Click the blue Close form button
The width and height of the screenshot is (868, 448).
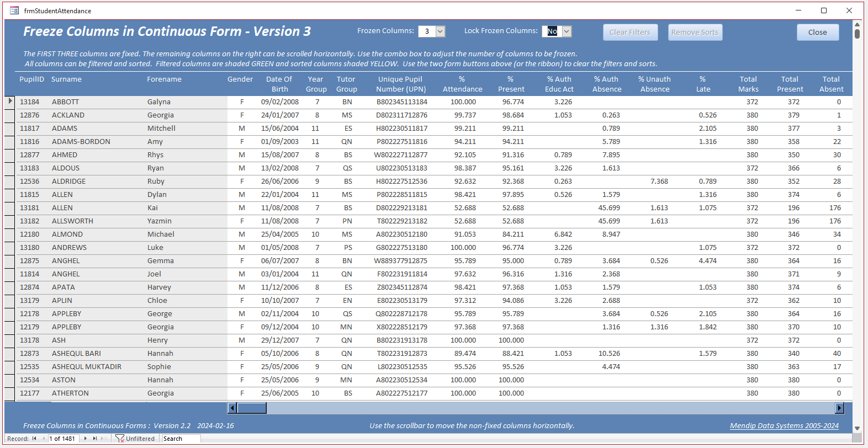818,32
